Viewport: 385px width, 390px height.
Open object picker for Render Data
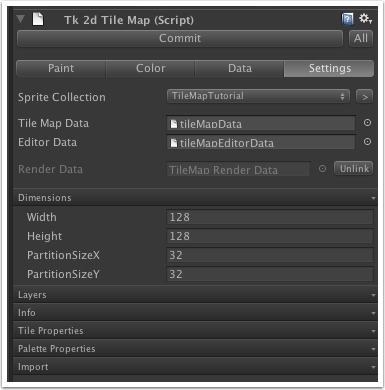(322, 169)
